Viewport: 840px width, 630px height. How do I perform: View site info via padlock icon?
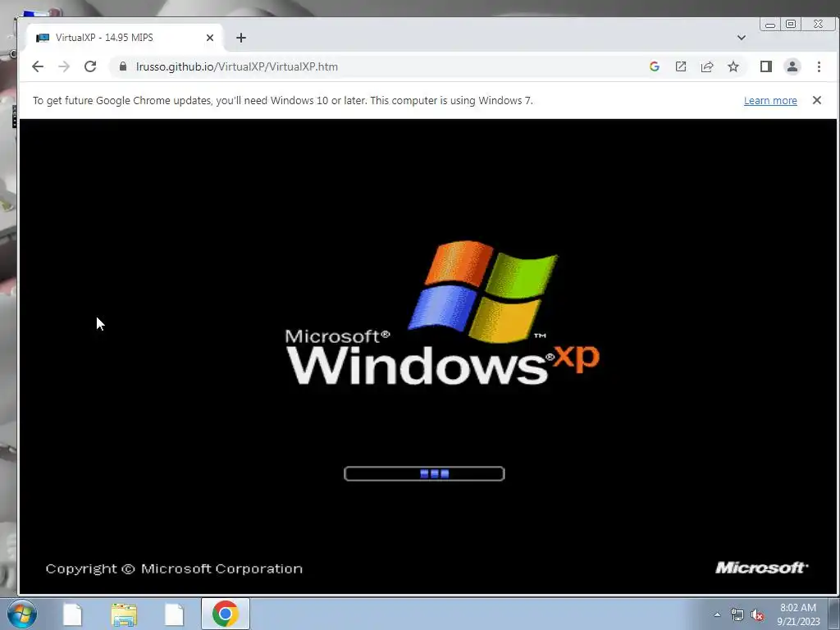click(123, 66)
